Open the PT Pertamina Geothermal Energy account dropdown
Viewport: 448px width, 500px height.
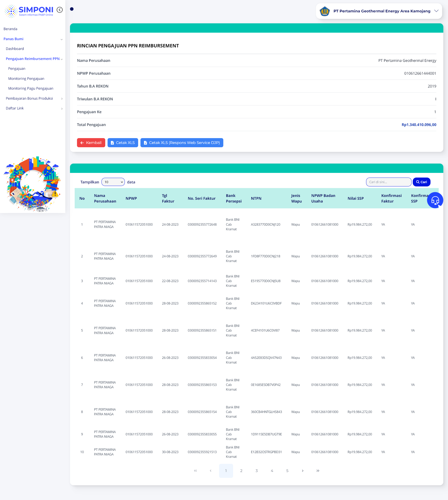tap(379, 11)
